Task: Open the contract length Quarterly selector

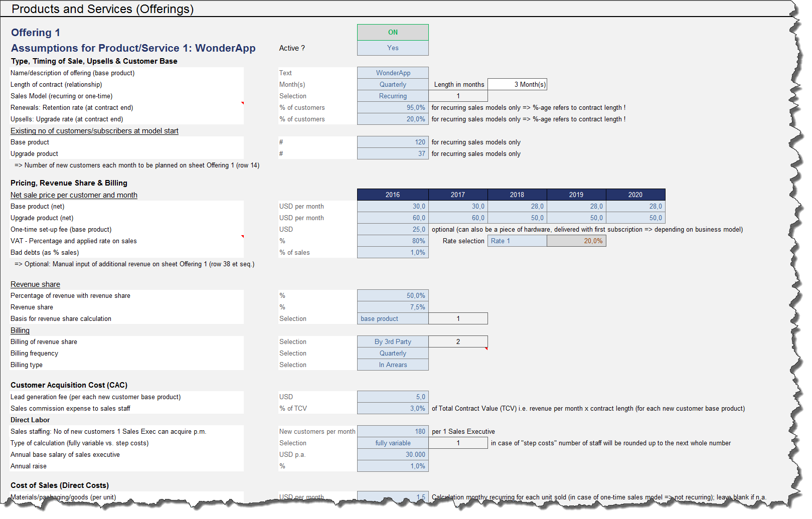Action: point(392,84)
